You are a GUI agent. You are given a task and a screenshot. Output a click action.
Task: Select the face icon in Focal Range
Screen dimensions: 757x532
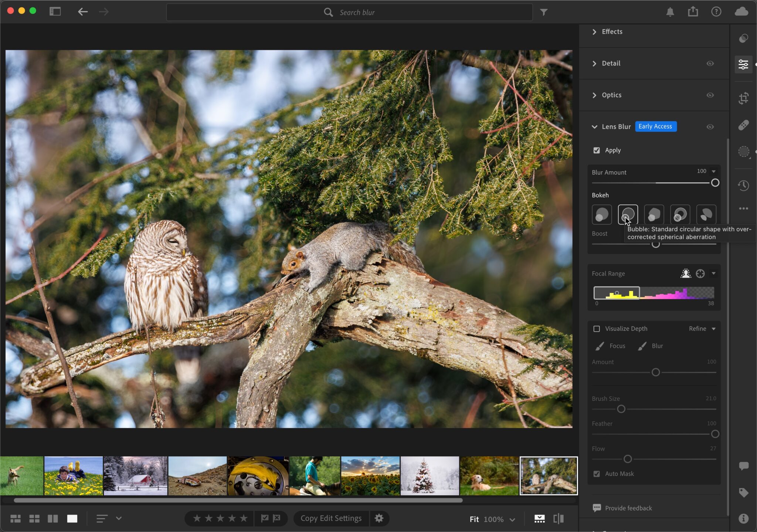click(x=685, y=273)
